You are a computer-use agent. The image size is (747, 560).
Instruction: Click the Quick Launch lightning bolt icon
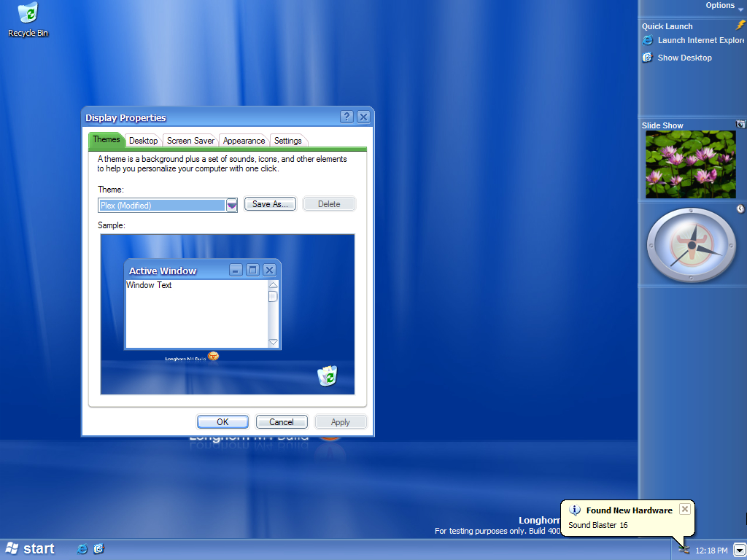(740, 26)
